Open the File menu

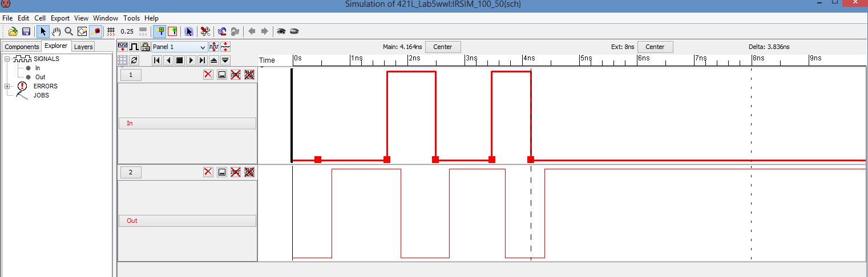7,18
